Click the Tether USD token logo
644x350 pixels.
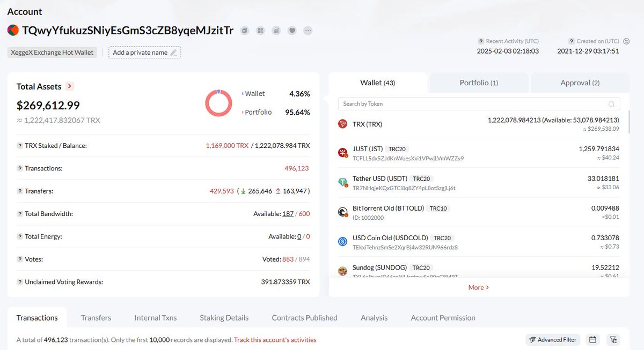(x=343, y=183)
